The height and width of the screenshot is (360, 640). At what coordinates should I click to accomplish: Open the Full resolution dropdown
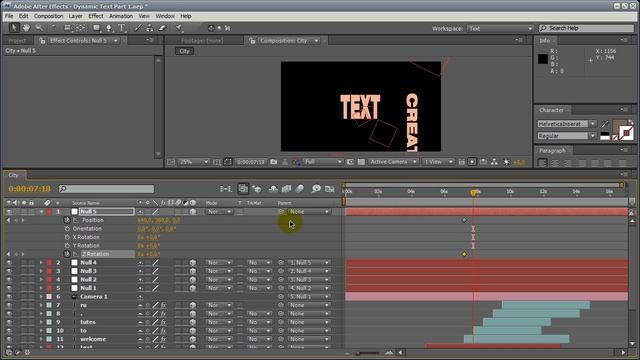click(323, 162)
